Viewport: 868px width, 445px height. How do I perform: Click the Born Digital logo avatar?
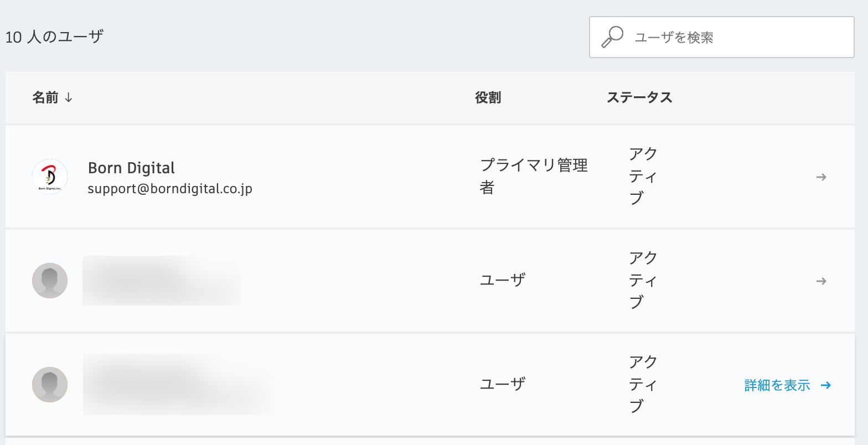coord(50,177)
